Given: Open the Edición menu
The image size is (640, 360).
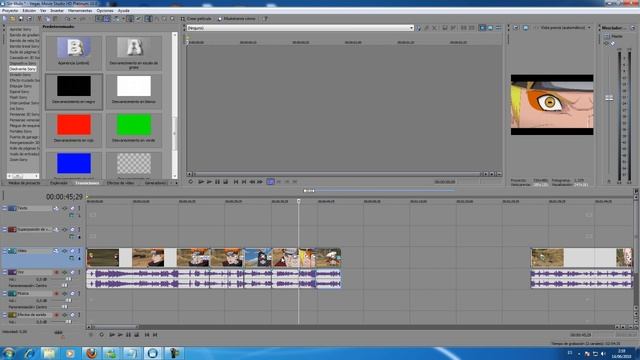Looking at the screenshot, I should point(29,11).
